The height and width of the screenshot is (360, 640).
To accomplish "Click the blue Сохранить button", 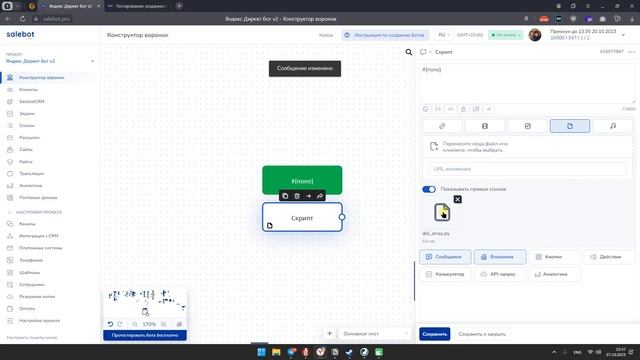I will [434, 334].
